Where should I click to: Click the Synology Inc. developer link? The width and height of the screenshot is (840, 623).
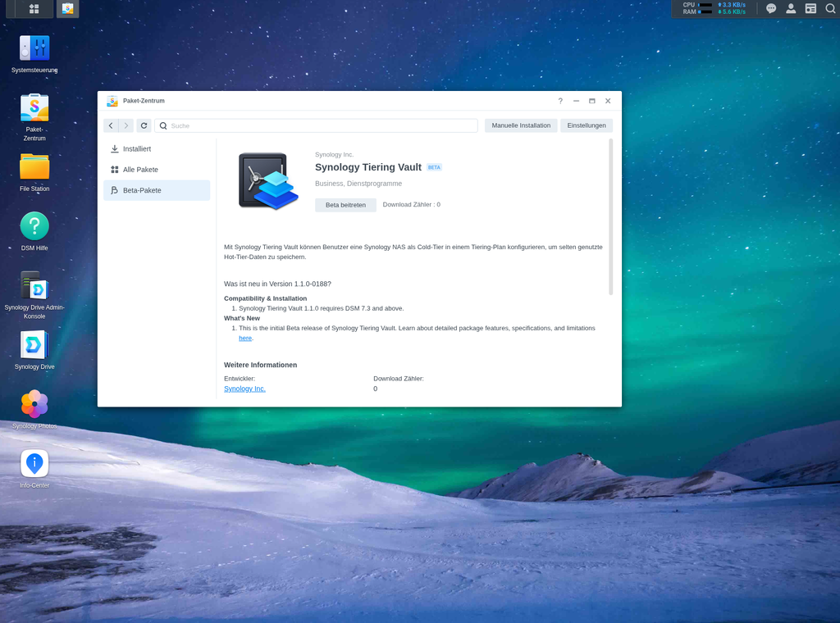(244, 389)
